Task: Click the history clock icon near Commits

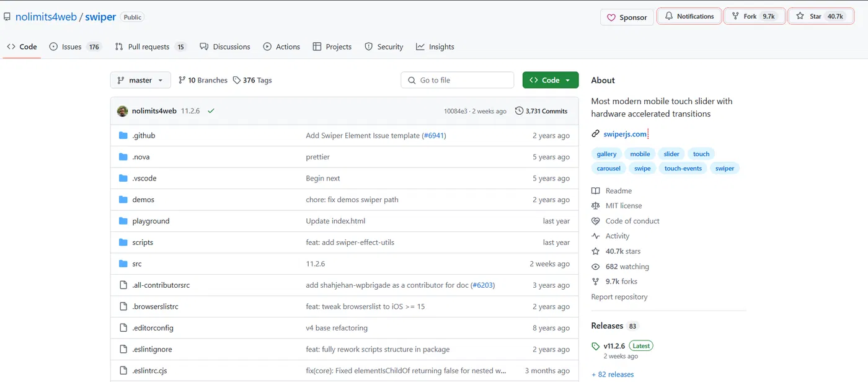Action: click(x=519, y=111)
